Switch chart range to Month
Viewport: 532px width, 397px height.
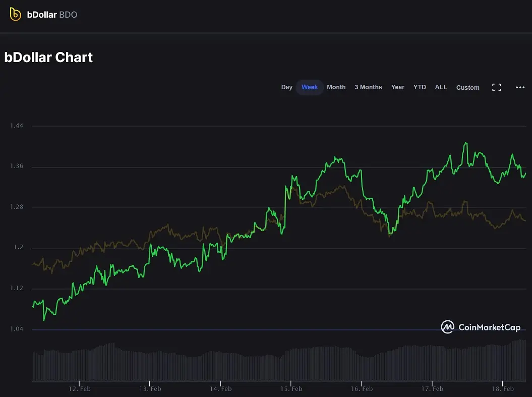tap(336, 87)
